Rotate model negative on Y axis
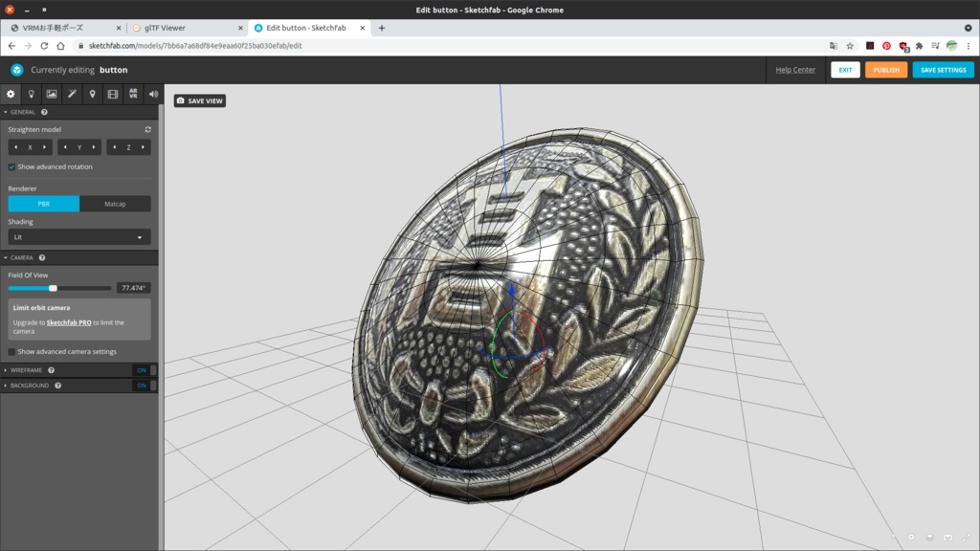The image size is (980, 551). click(x=65, y=147)
